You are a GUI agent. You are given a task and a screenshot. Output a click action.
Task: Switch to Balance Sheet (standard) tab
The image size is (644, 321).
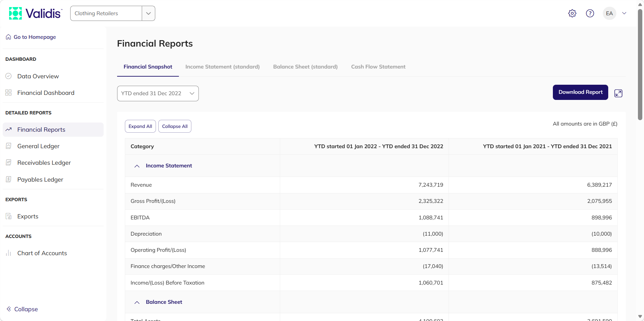pyautogui.click(x=305, y=67)
